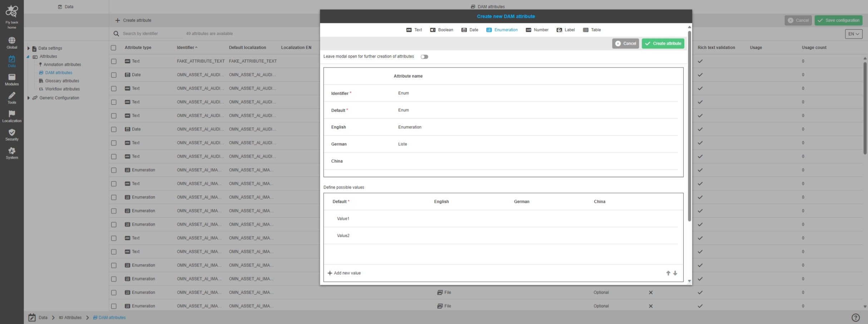The image size is (868, 324).
Task: Open the EN language dropdown
Action: tap(853, 34)
